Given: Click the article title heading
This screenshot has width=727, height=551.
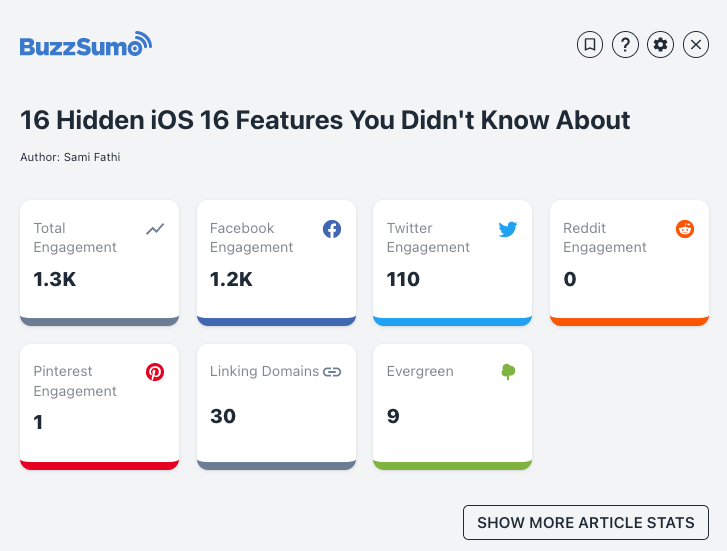Looking at the screenshot, I should [325, 121].
